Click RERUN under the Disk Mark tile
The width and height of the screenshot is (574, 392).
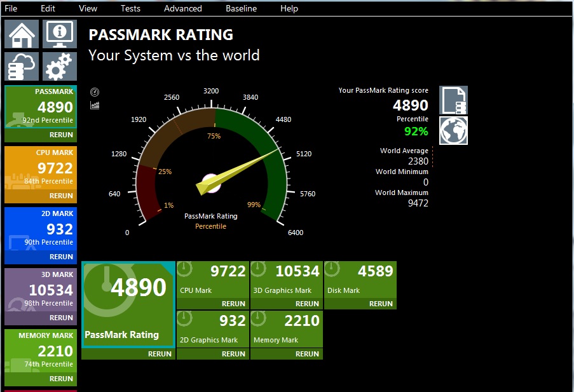coord(381,304)
